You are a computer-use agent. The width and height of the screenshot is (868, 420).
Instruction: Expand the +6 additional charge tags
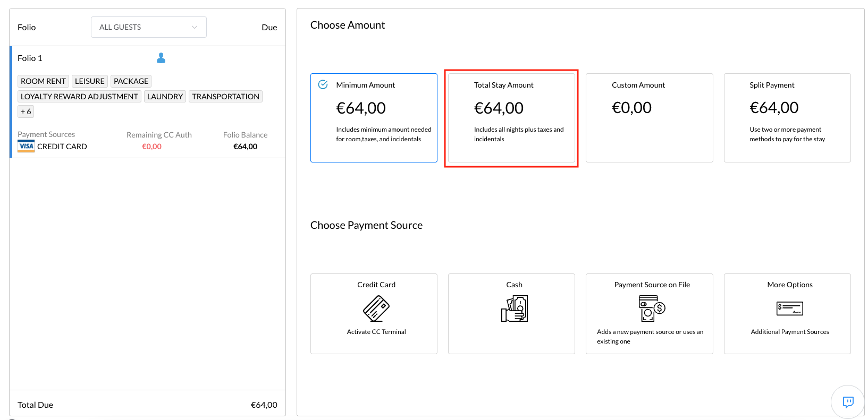(26, 112)
